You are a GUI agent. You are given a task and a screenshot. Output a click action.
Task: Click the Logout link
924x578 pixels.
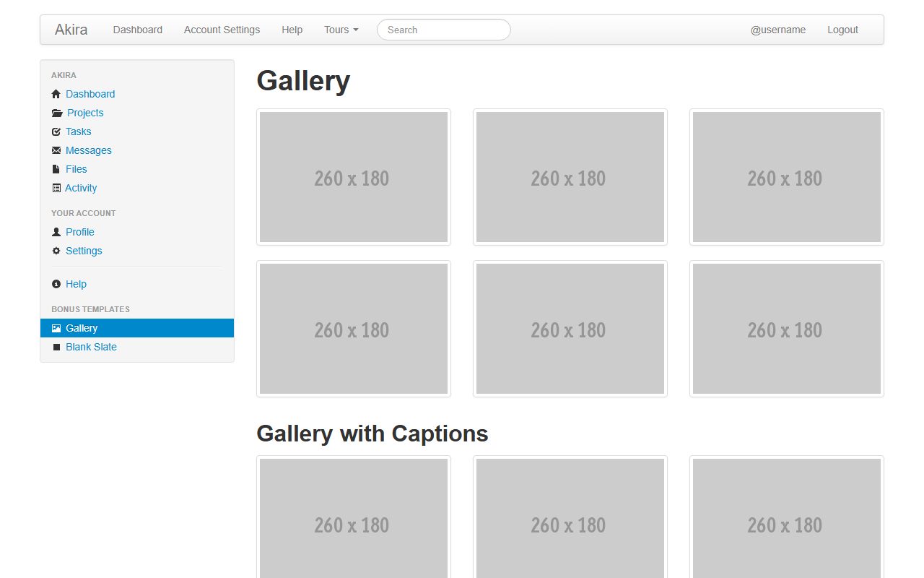(842, 30)
